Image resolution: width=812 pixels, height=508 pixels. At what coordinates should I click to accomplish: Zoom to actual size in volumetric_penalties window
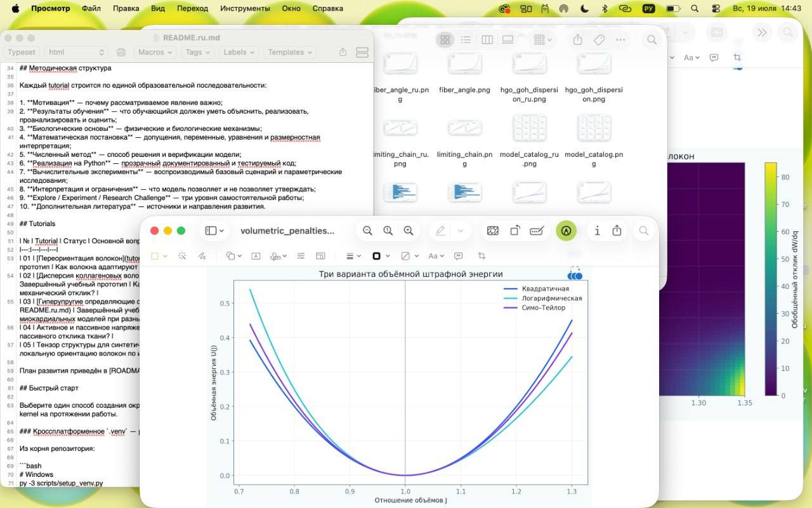(388, 231)
